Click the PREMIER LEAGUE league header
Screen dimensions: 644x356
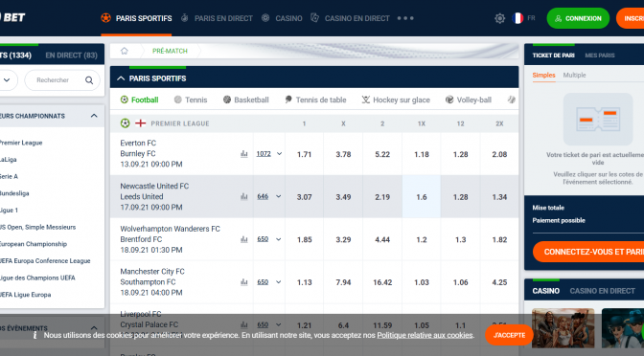(180, 123)
